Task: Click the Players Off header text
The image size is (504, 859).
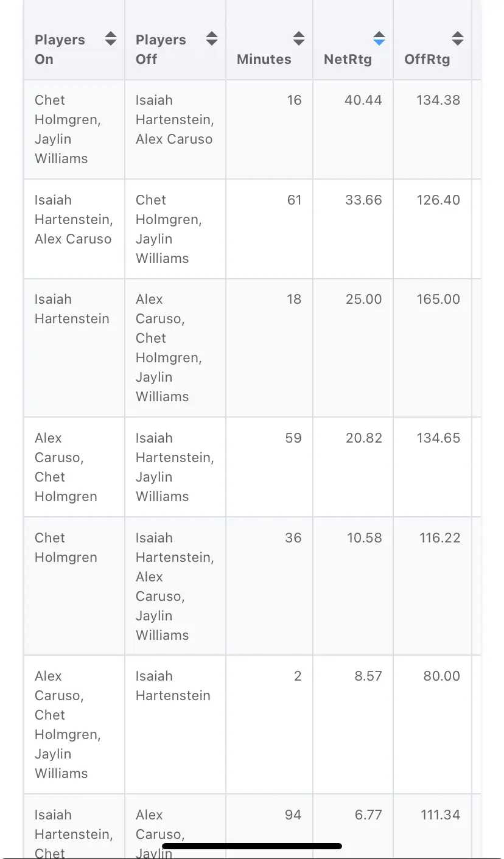Action: (161, 49)
